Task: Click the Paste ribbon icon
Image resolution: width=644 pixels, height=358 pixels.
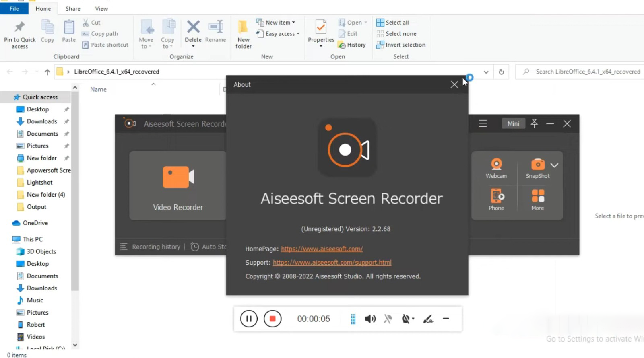Action: click(x=69, y=31)
